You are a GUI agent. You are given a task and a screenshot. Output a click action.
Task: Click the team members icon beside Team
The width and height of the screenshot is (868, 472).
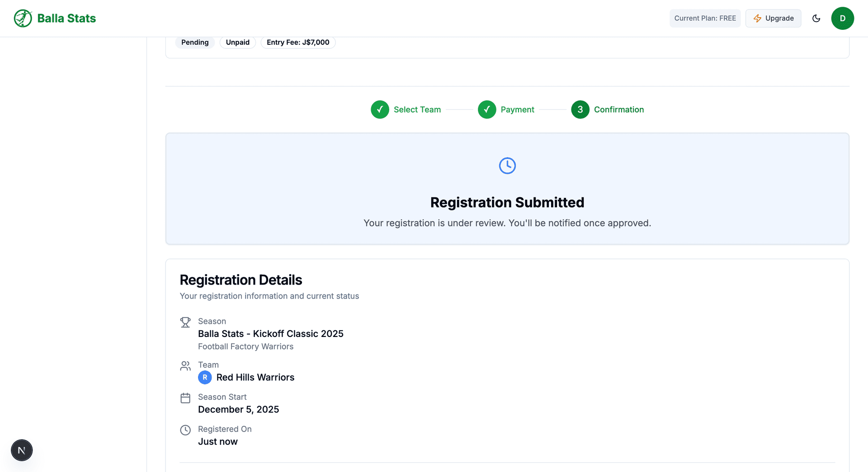point(185,366)
